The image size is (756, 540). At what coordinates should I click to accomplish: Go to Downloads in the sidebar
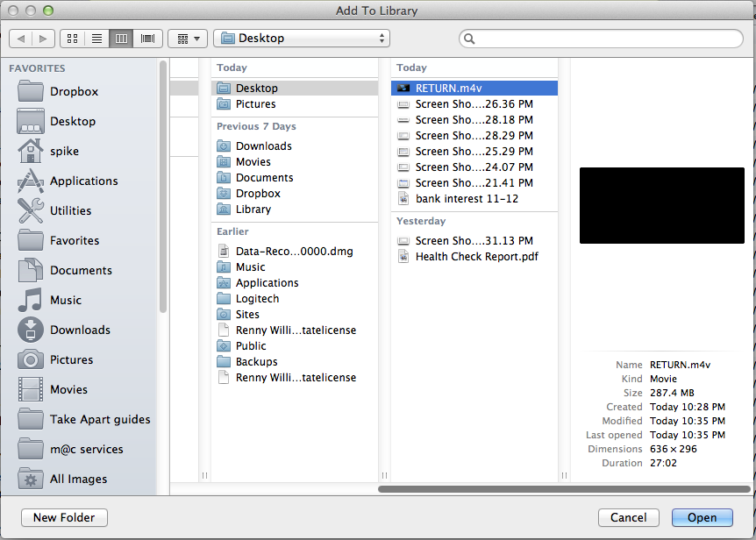[80, 330]
